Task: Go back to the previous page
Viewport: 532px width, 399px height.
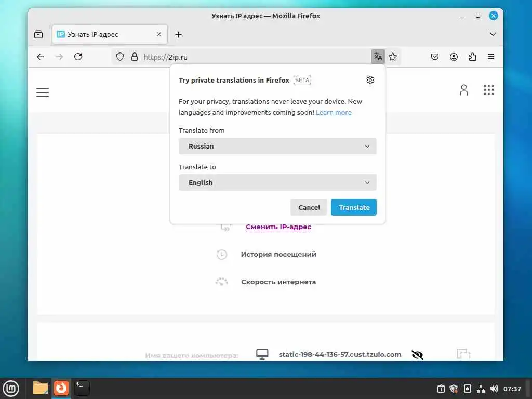Action: (41, 57)
